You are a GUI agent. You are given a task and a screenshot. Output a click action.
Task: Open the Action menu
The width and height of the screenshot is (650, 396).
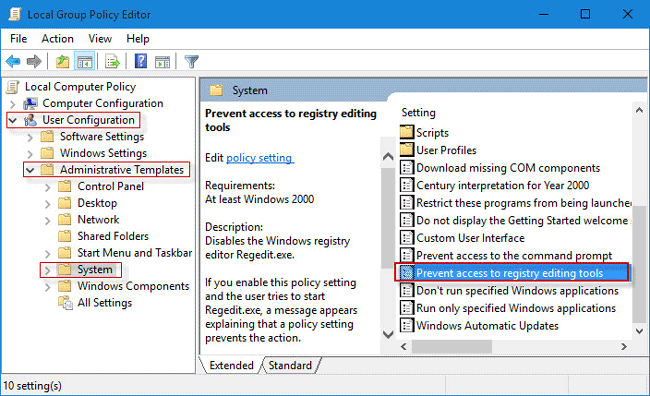(x=57, y=39)
